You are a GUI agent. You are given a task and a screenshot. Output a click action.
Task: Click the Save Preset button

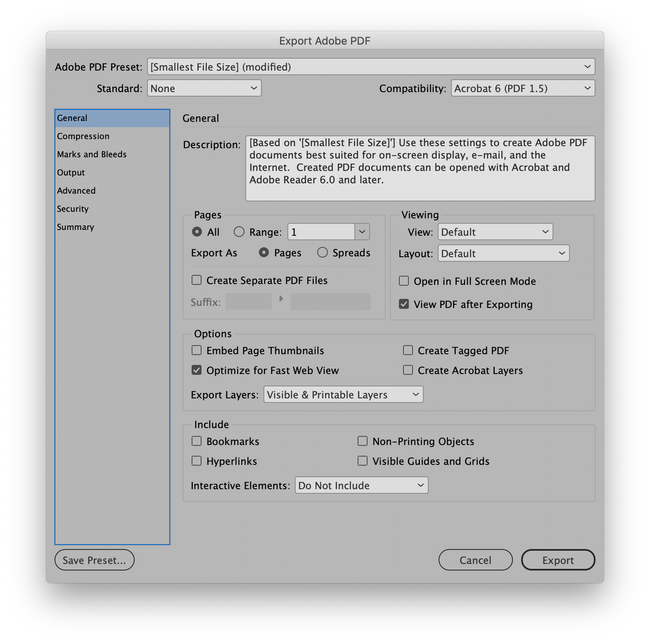tap(95, 560)
